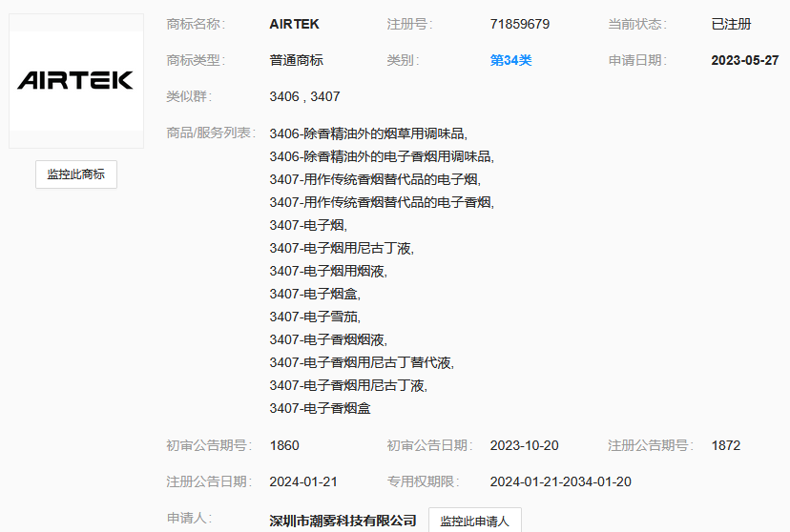Click the 注册公告期号 label
The image size is (790, 532).
click(651, 445)
